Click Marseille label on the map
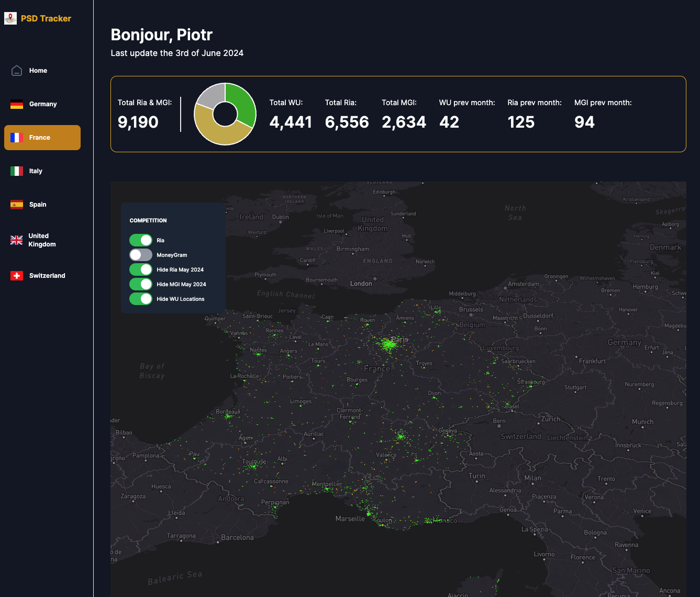Screen dimensions: 700x597 pos(350,519)
